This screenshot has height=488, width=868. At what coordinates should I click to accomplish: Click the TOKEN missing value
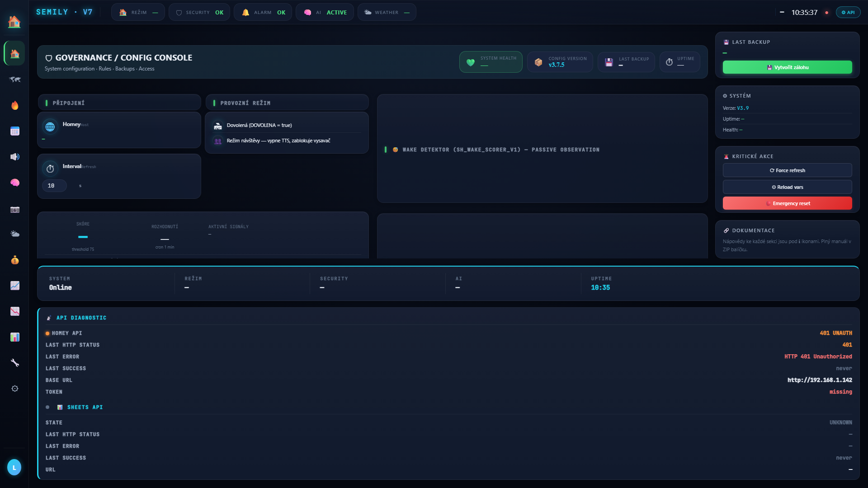click(840, 392)
